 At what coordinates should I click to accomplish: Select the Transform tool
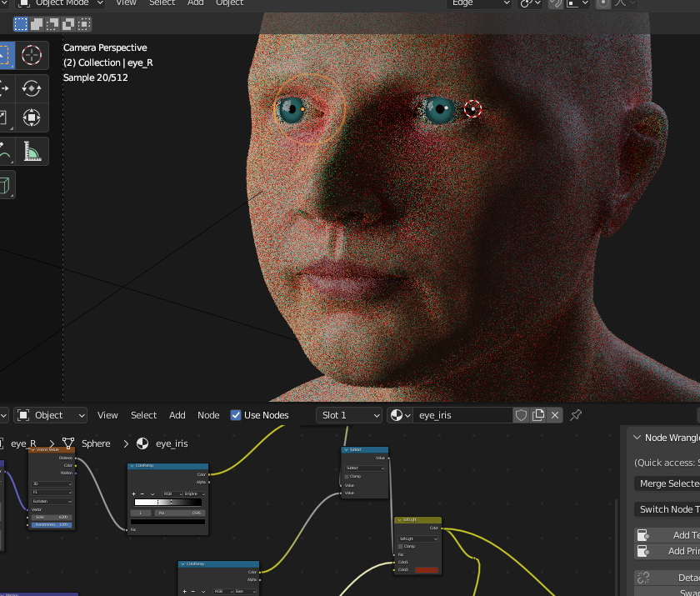coord(32,118)
